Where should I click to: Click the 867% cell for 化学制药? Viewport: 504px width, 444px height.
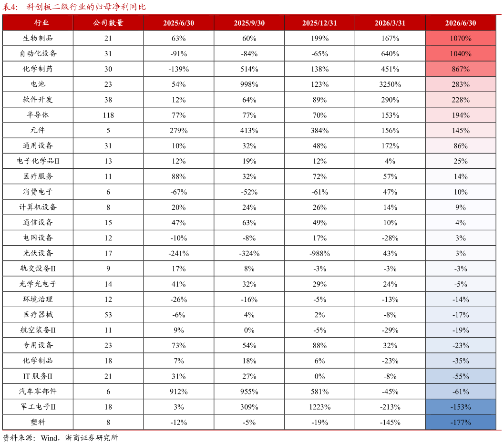click(x=461, y=69)
